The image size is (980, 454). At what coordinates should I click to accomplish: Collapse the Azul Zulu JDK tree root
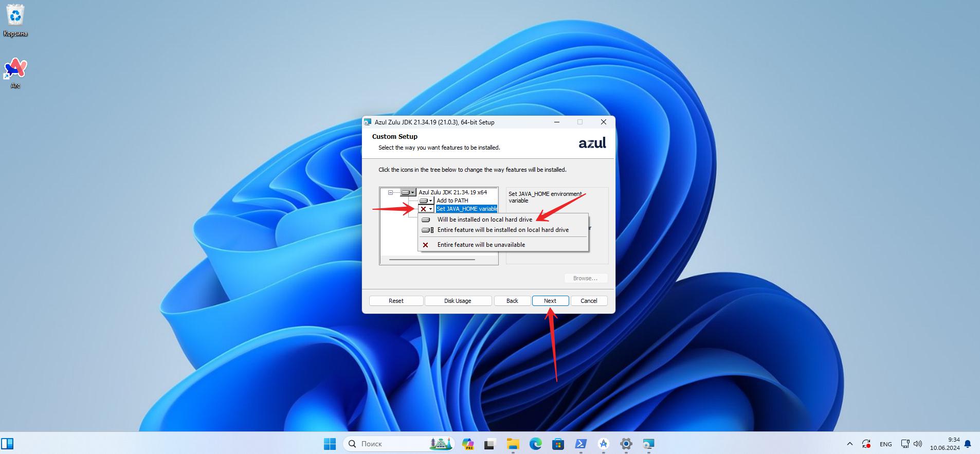[390, 192]
